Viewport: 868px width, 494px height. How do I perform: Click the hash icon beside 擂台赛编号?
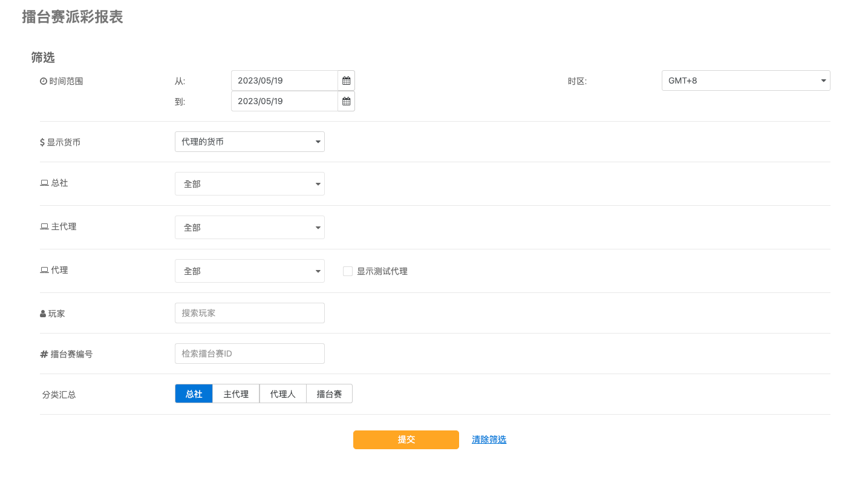(x=44, y=354)
